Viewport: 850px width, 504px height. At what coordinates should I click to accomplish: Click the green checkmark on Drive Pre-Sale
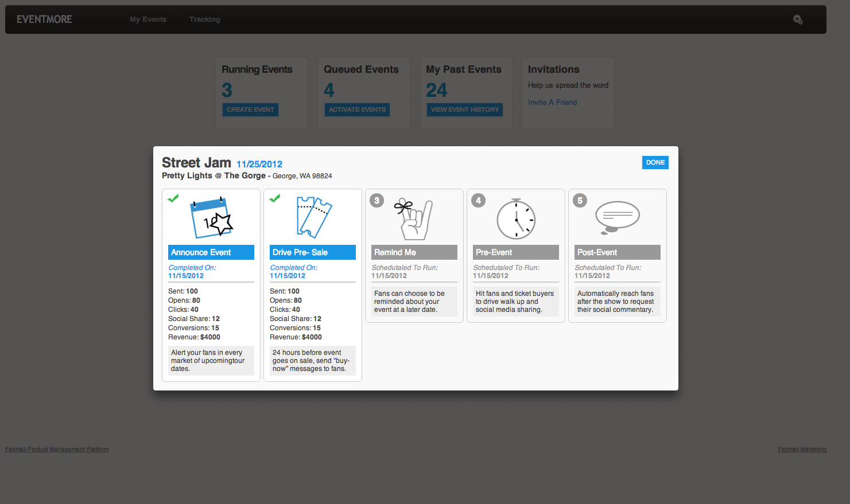coord(275,198)
